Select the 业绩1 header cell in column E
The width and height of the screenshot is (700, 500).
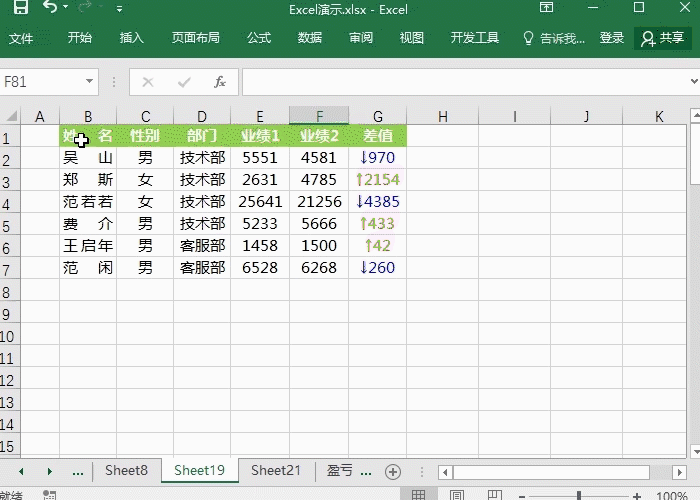click(x=260, y=136)
